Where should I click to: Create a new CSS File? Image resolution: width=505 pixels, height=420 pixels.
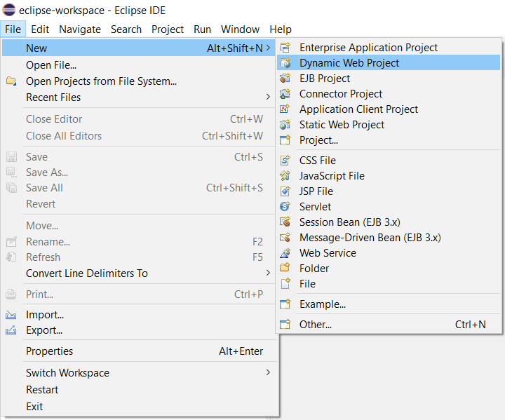(317, 161)
